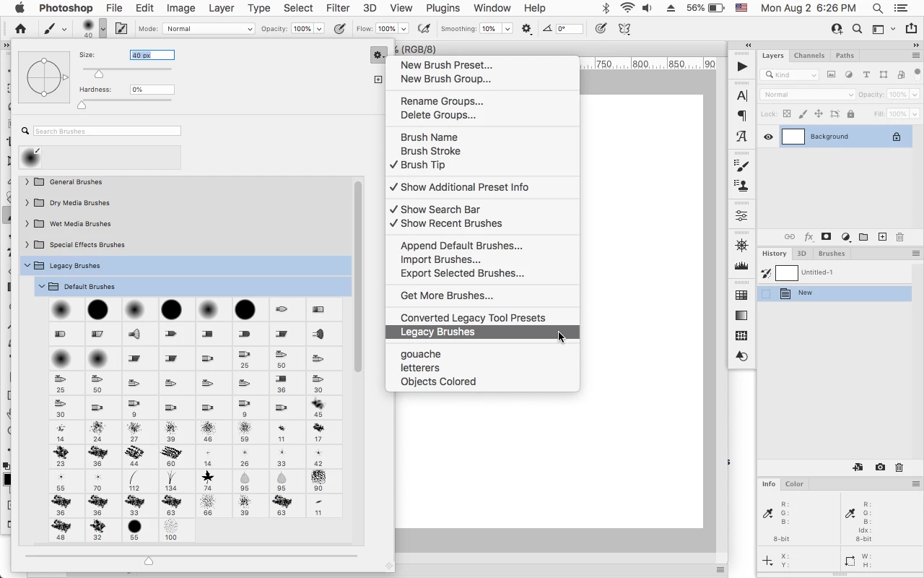
Task: Open the Glyphs panel icon
Action: click(x=742, y=136)
